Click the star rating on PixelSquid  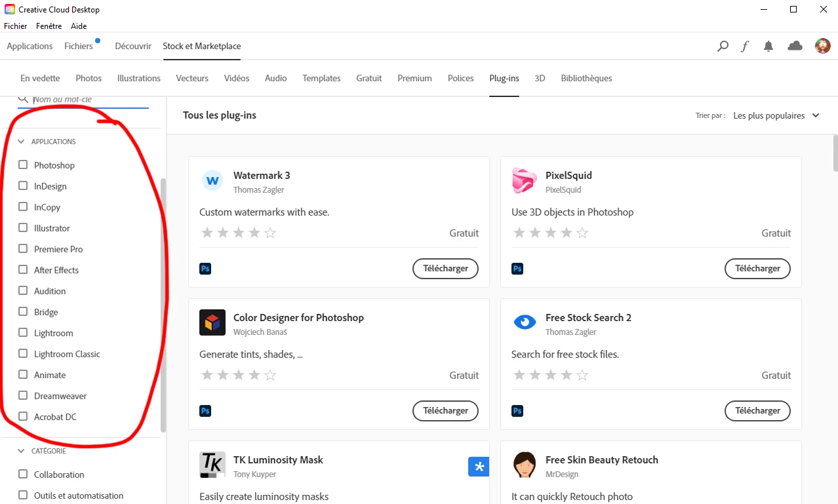(x=551, y=233)
